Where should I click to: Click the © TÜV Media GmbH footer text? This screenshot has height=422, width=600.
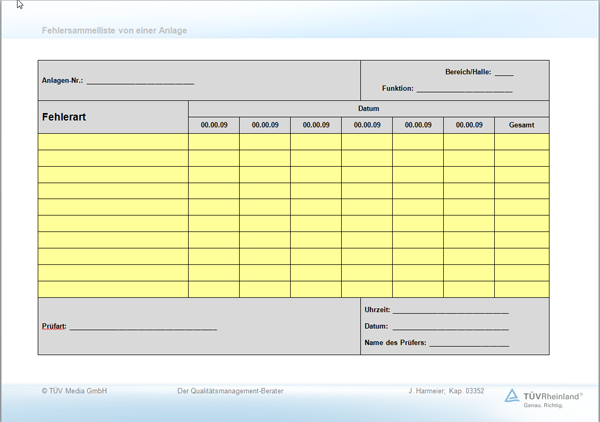pos(74,391)
